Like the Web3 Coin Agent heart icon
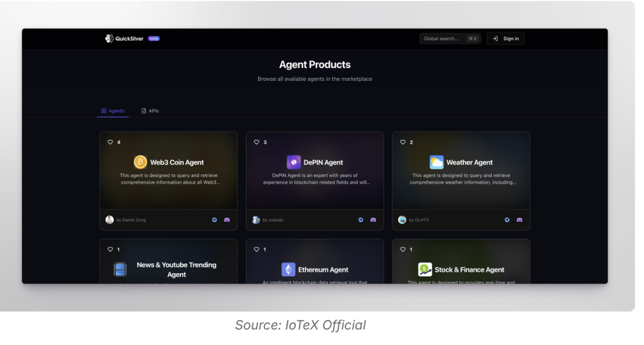644x345 pixels. [x=110, y=142]
